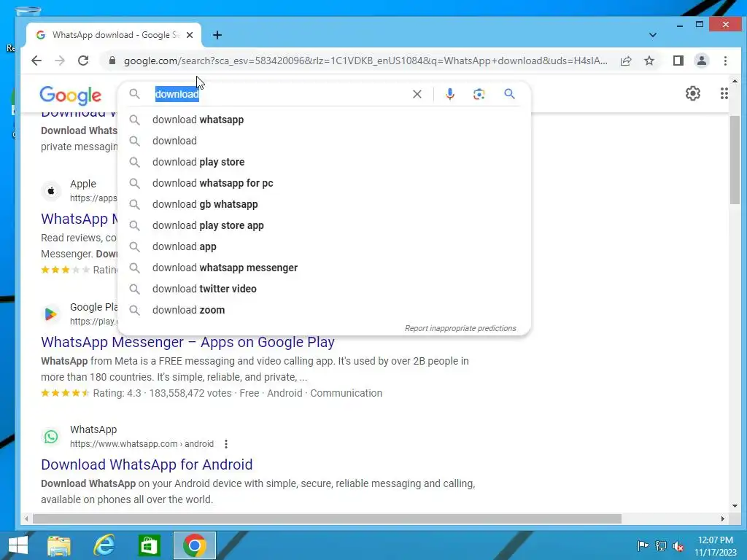Open Action Center flag icon in tray
The image size is (747, 560).
click(x=643, y=545)
